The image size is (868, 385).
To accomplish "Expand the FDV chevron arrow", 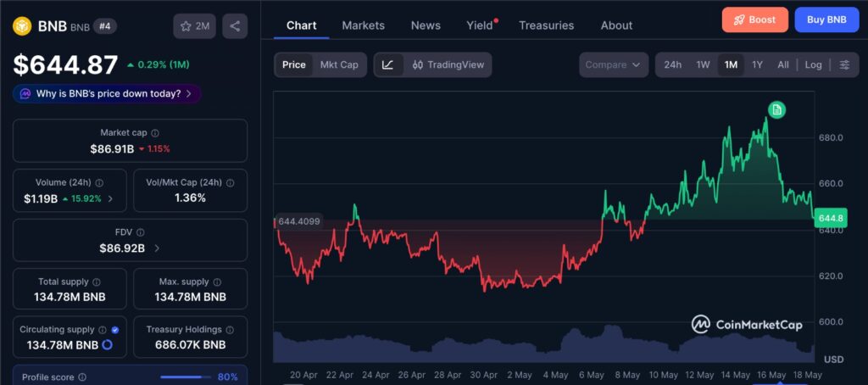I will [157, 248].
